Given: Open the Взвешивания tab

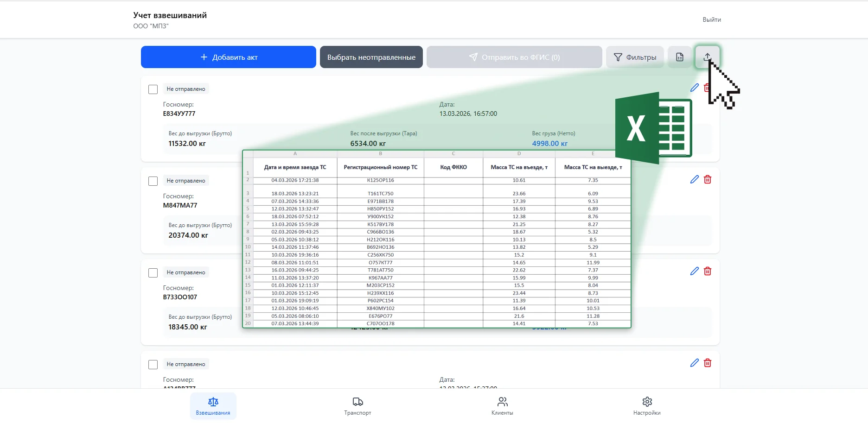Looking at the screenshot, I should pyautogui.click(x=213, y=406).
